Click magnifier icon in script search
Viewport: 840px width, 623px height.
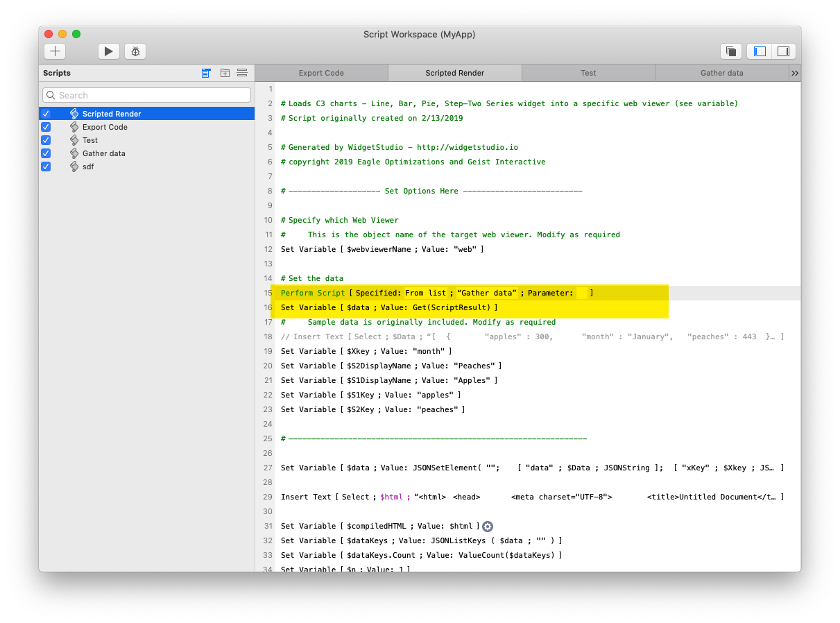pyautogui.click(x=51, y=95)
